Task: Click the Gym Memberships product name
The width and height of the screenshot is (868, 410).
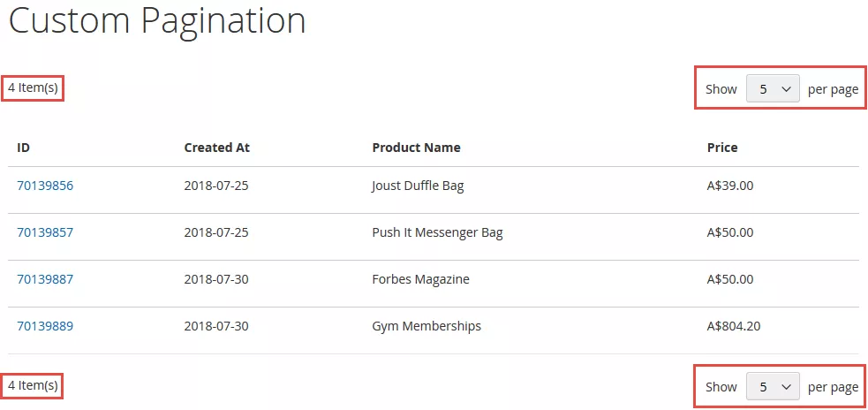Action: (426, 326)
